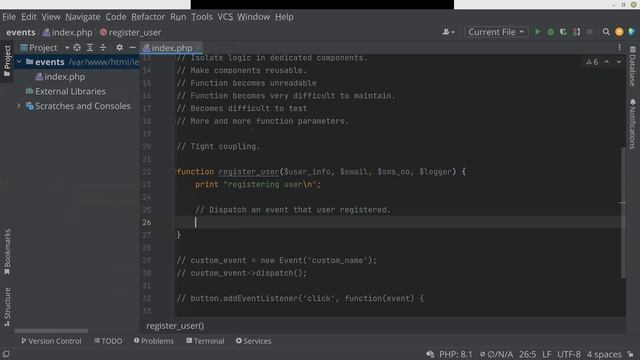Click the tool window quick access icon bottom-left
This screenshot has height=360, width=640.
point(6,354)
